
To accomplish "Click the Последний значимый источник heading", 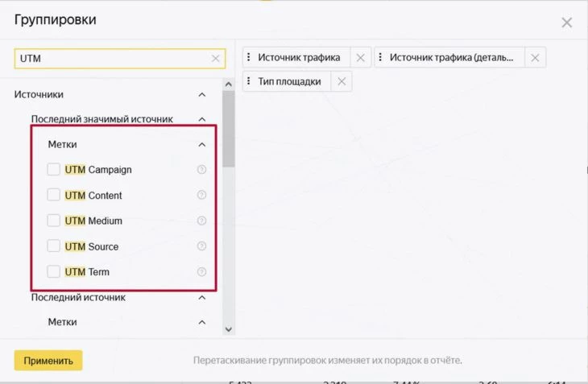I will pyautogui.click(x=102, y=119).
